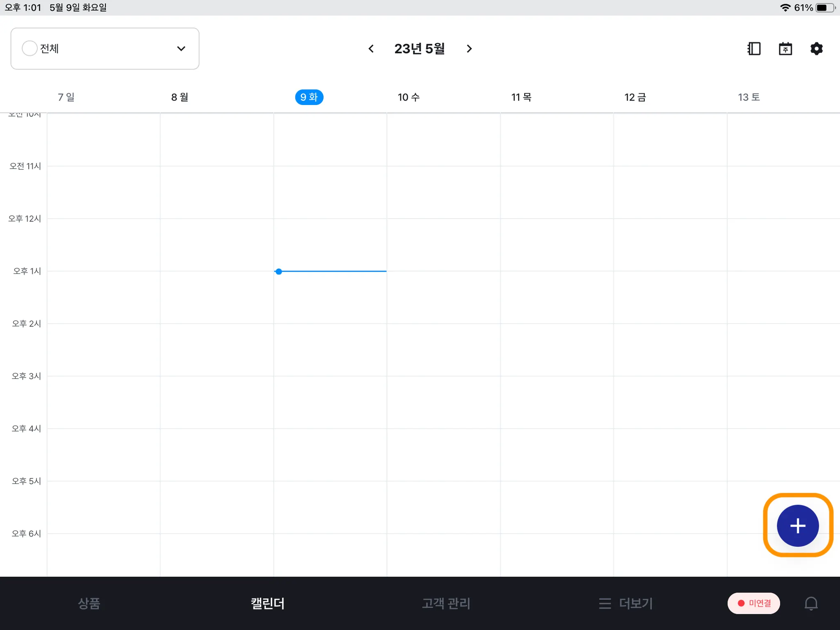Switch to the 상품 tab
Screen dimensions: 840x630
point(89,603)
